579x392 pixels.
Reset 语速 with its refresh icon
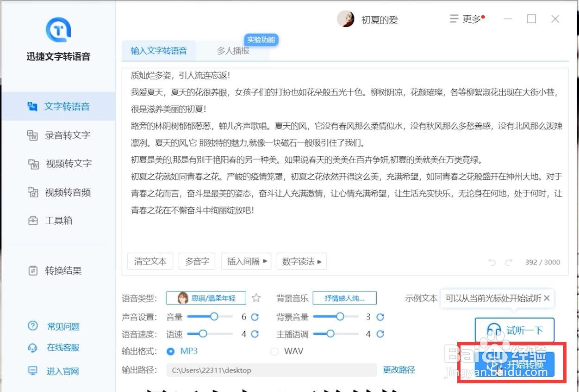(255, 334)
